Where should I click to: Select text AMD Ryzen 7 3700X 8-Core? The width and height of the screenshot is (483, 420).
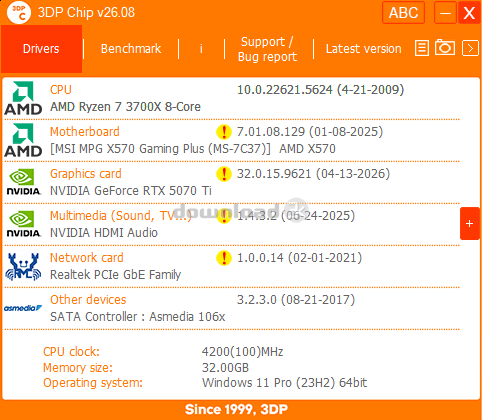click(125, 107)
